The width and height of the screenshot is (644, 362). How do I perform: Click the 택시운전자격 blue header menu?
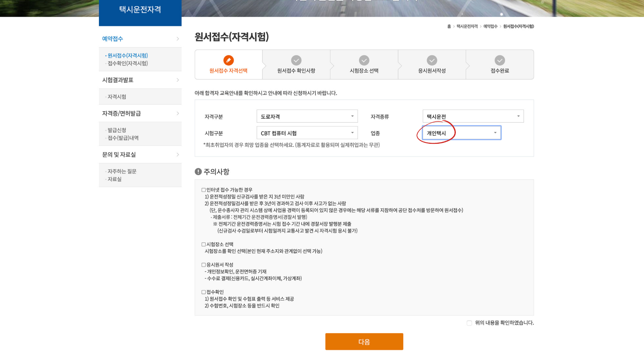(140, 10)
